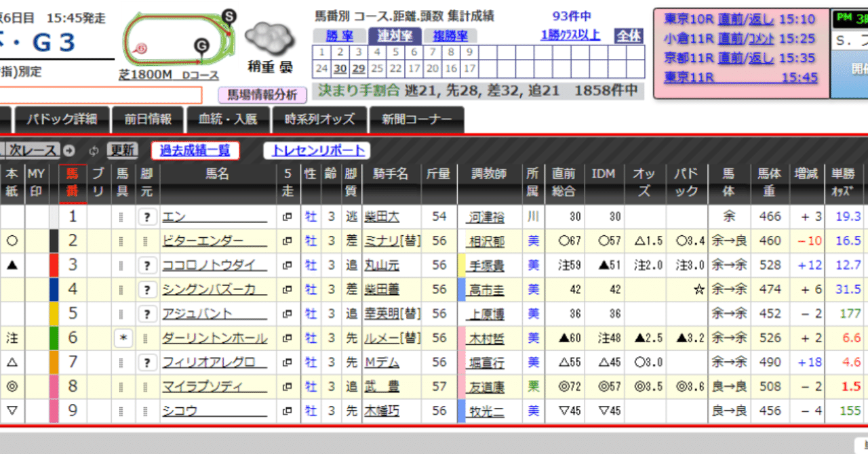Toggle MY印 cell for ビターエンダー

37,240
